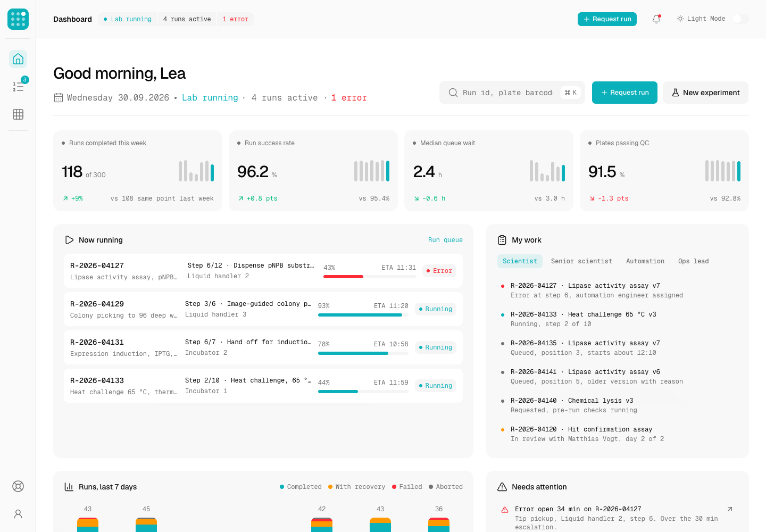
Task: Open the arrow link for the R-2026-04127 error alert
Action: coord(730,509)
